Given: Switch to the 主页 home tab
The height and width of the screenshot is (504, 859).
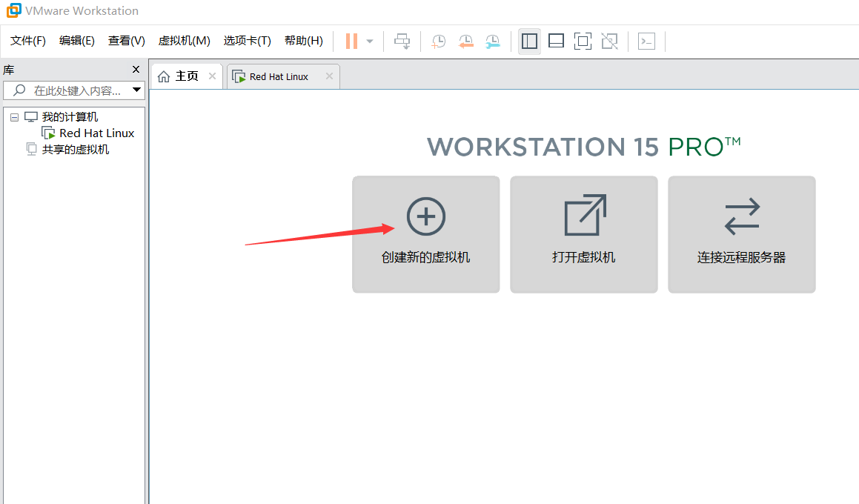Looking at the screenshot, I should pyautogui.click(x=187, y=76).
